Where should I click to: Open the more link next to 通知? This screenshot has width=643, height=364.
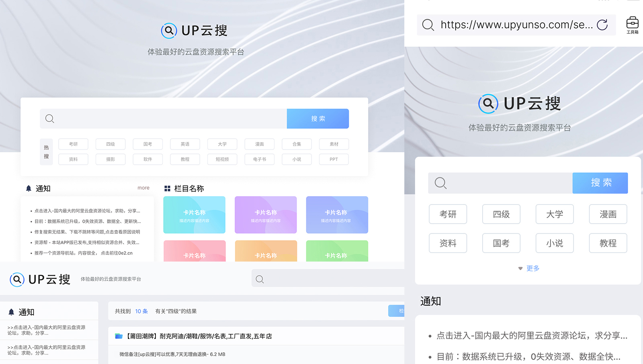point(143,188)
